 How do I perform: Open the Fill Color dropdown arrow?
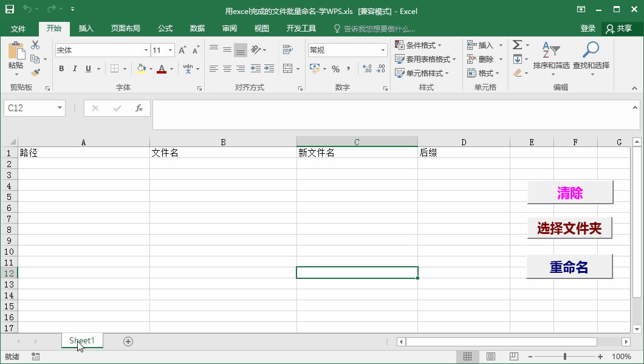point(150,69)
